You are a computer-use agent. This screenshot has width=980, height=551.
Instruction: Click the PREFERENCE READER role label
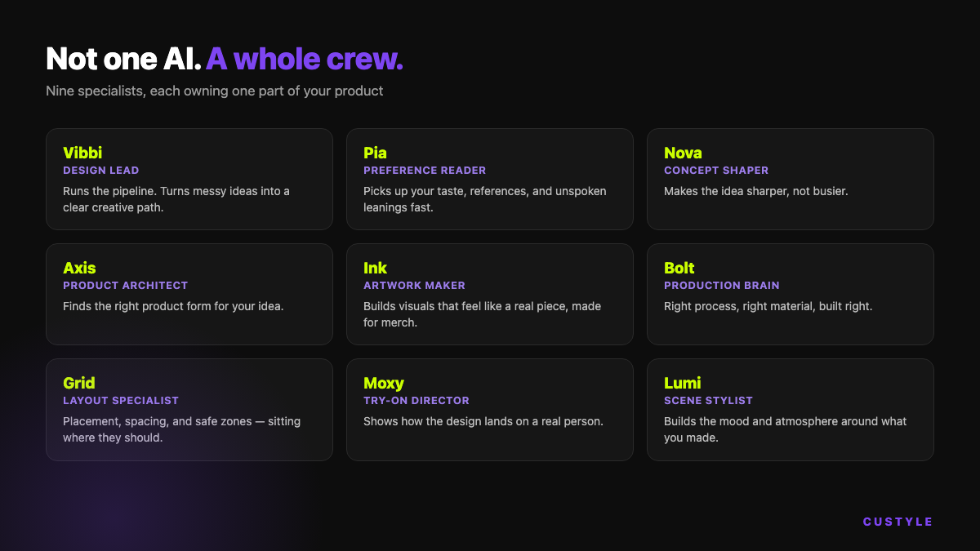(425, 171)
